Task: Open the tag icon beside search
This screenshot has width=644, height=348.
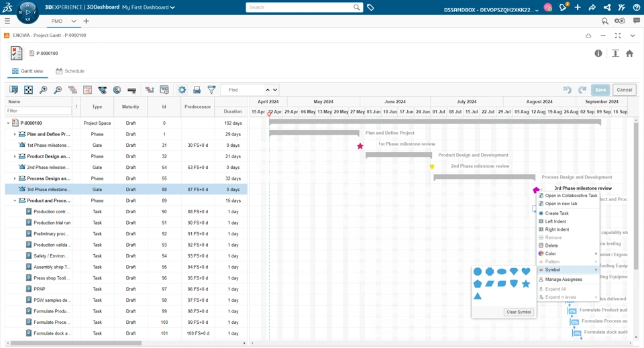Action: point(370,7)
